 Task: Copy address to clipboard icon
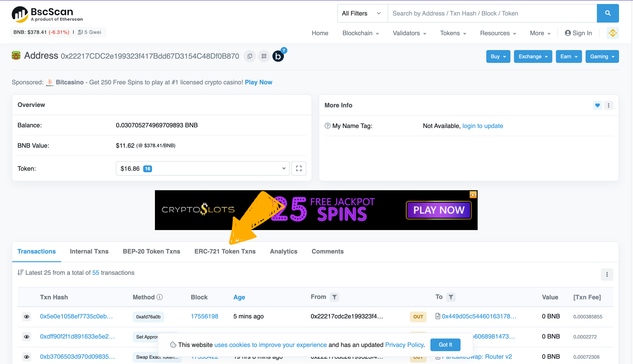[x=249, y=56]
